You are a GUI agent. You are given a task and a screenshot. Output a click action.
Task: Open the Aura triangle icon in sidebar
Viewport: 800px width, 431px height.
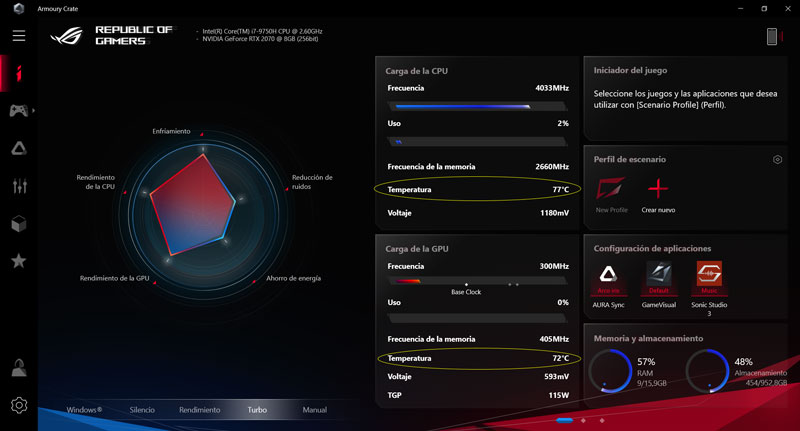coord(18,148)
